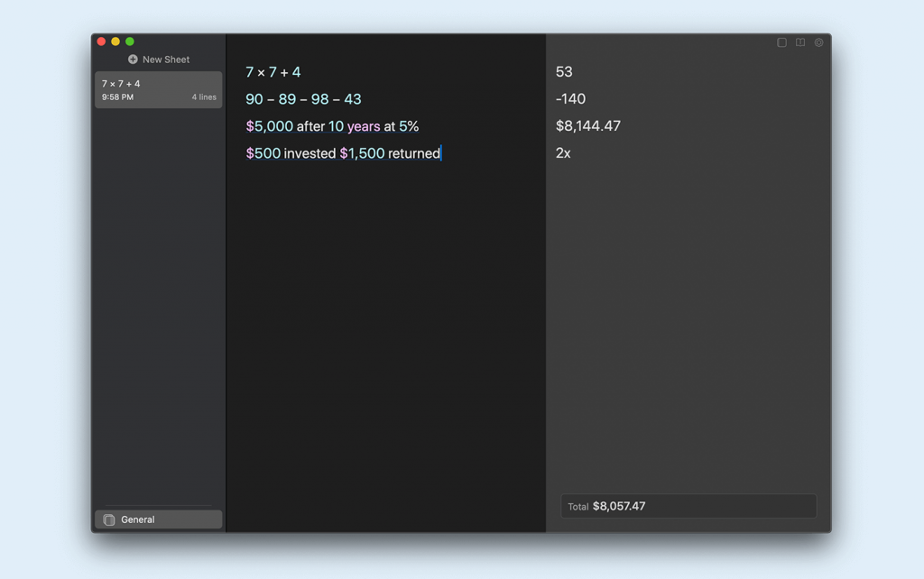The height and width of the screenshot is (579, 924).
Task: Click the result 2x
Action: coord(563,153)
